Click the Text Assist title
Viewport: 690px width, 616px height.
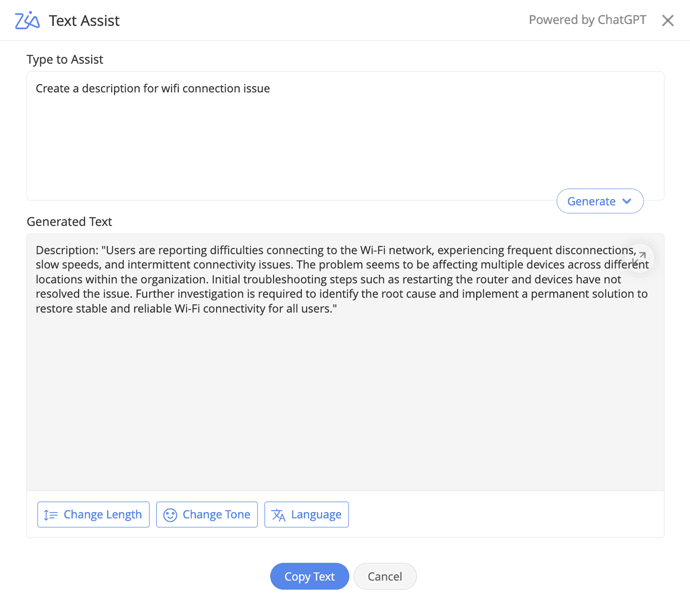click(x=84, y=21)
